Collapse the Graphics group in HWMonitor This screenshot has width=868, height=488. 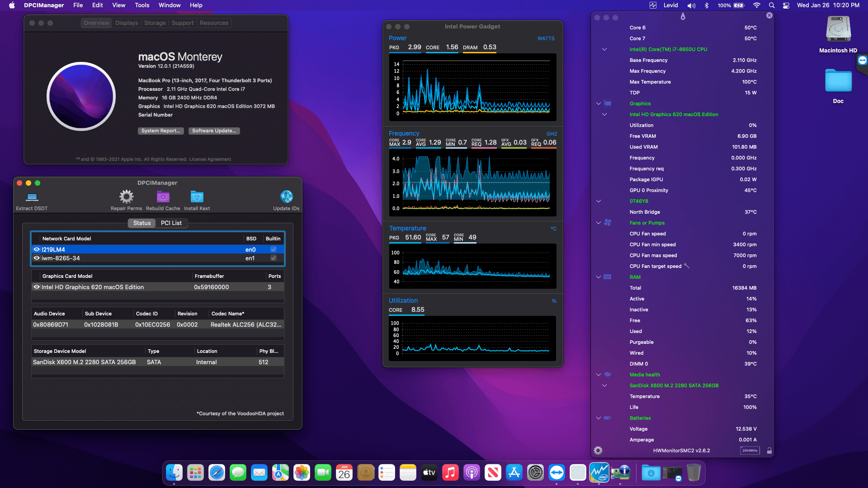(599, 103)
